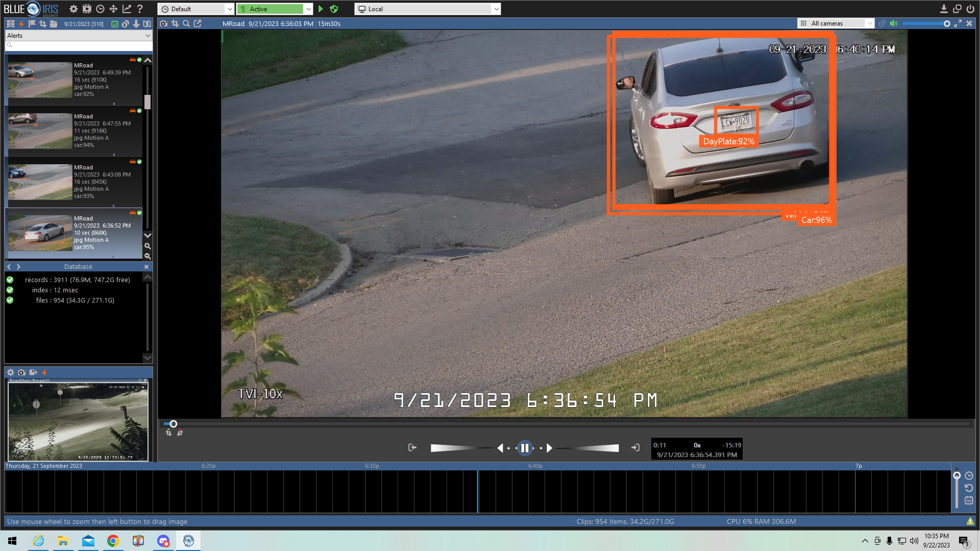The image size is (980, 551).
Task: Select the MRoad 6:49:39 PM alert clip
Action: coord(75,80)
